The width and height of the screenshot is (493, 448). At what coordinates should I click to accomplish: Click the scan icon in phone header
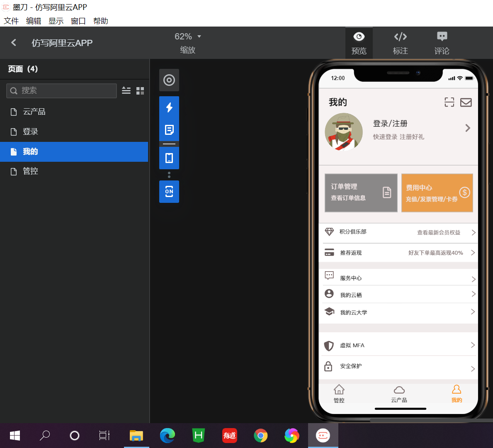[x=449, y=102]
